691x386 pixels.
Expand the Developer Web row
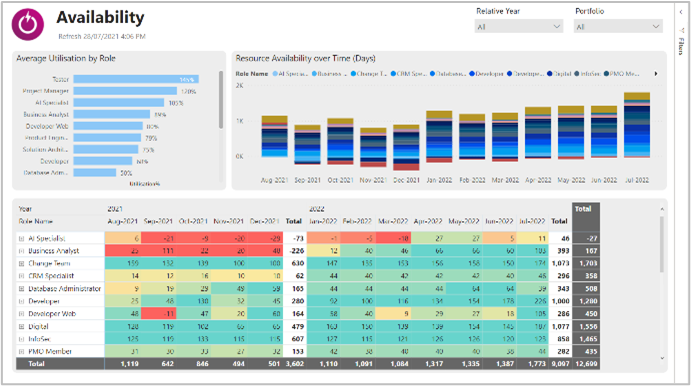coord(21,314)
